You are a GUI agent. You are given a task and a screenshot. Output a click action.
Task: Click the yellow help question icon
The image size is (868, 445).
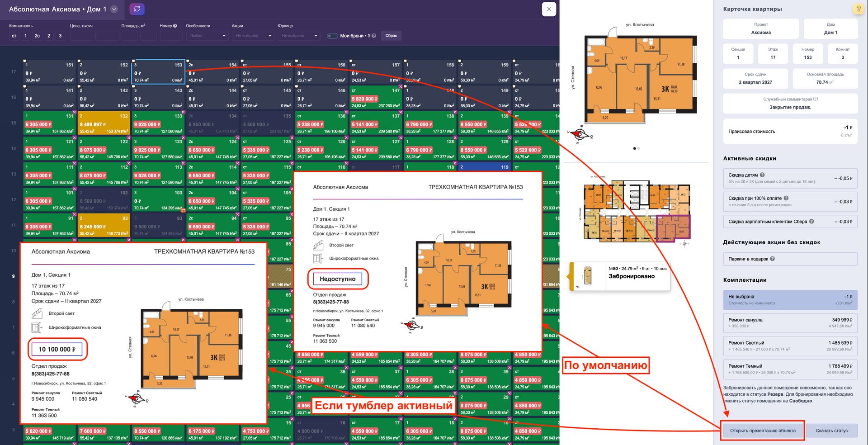click(858, 9)
